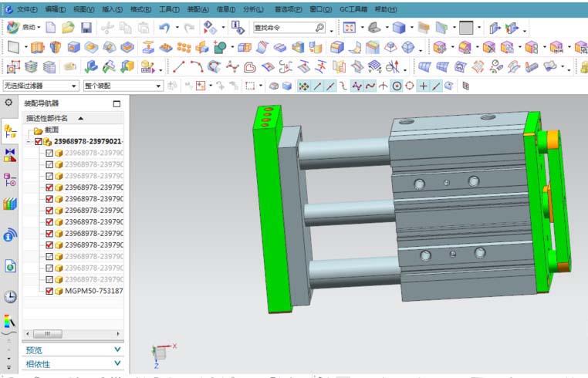
Task: Start a sketch with the blank plane icon
Action: 13,47
